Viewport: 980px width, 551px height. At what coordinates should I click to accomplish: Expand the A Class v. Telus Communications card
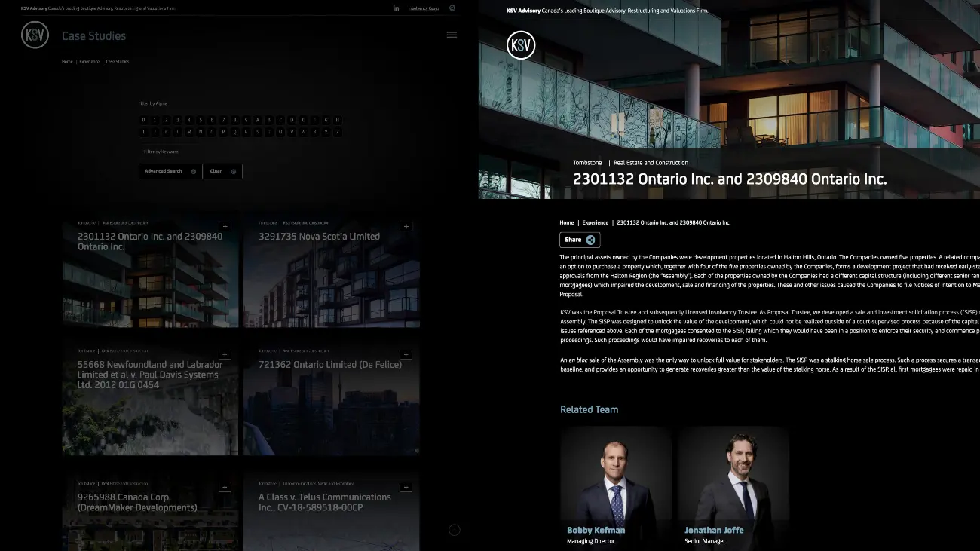click(406, 487)
